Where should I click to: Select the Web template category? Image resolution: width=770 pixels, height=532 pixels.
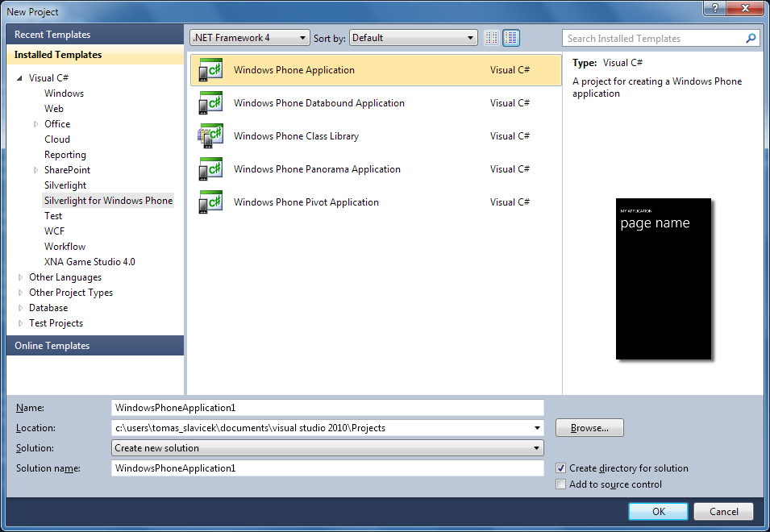[x=53, y=109]
